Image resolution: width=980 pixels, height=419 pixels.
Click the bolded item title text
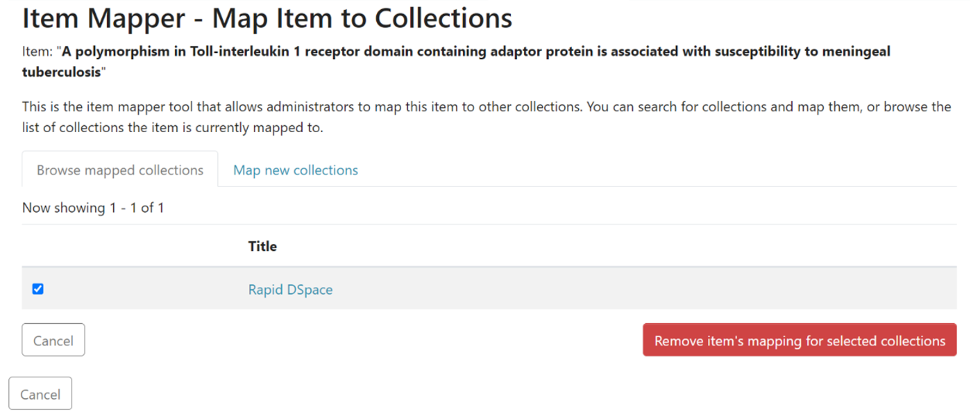[474, 51]
